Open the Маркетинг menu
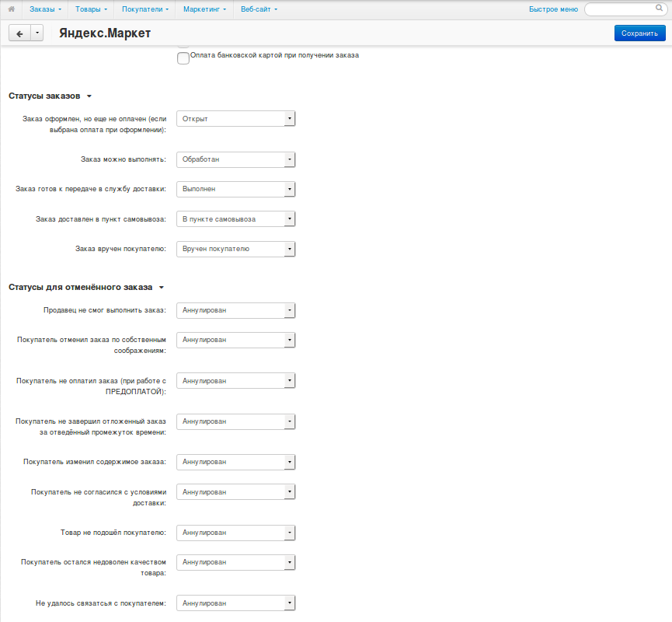Viewport: 672px width, 622px height. click(204, 9)
